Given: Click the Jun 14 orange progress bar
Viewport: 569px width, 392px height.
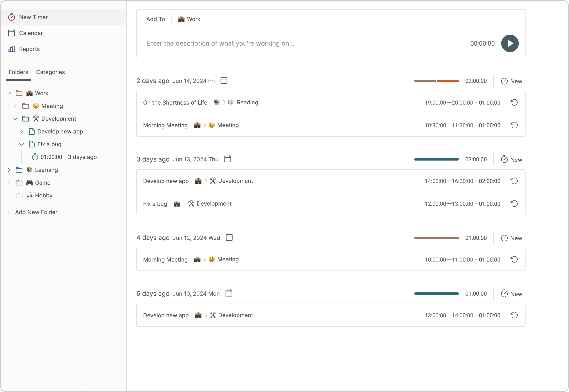Looking at the screenshot, I should pos(447,81).
